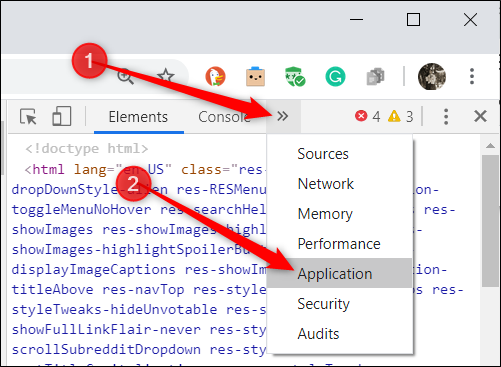Bookmark this page with the star icon
This screenshot has width=501, height=367.
coord(166,76)
